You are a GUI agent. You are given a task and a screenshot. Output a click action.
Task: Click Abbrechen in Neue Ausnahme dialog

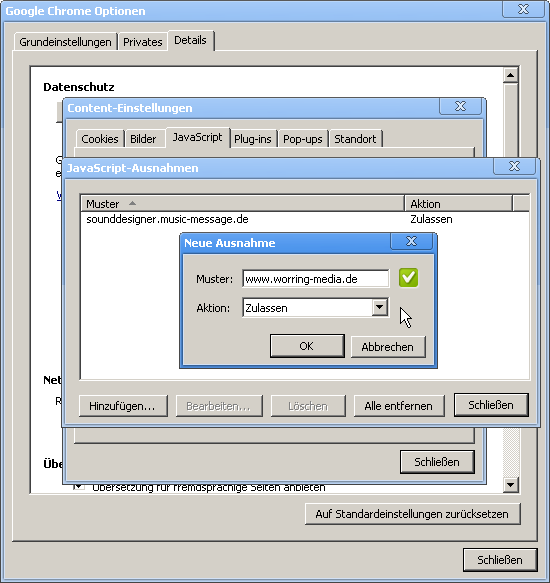[x=388, y=347]
